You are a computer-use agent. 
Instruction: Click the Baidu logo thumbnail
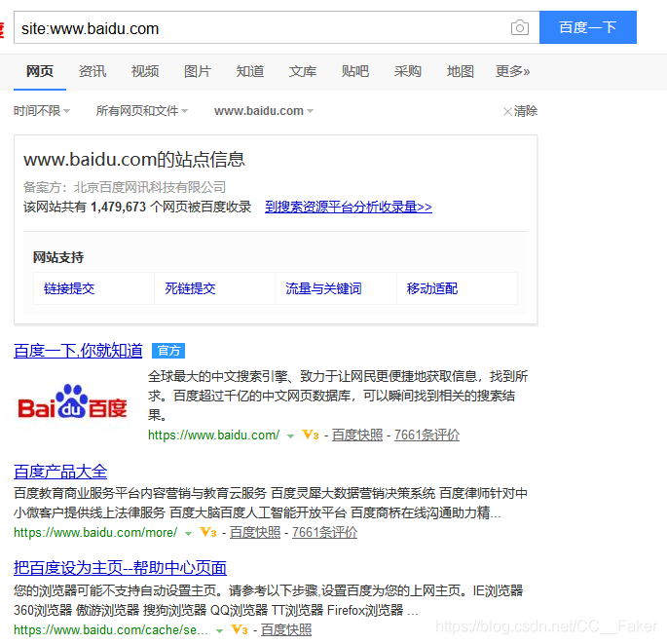(x=72, y=402)
